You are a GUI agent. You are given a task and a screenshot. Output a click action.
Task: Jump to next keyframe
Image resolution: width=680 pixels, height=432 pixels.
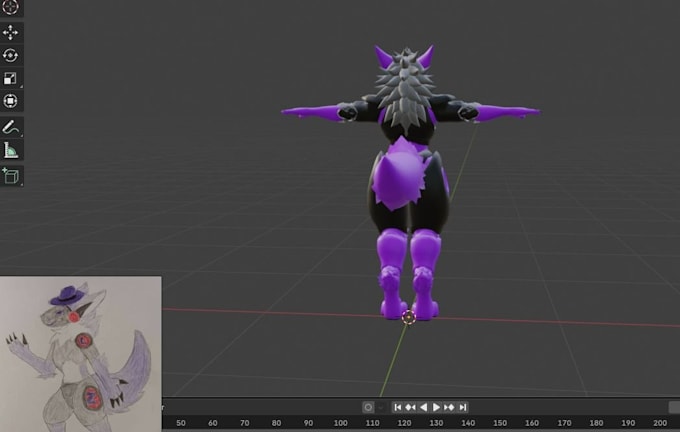pyautogui.click(x=449, y=407)
